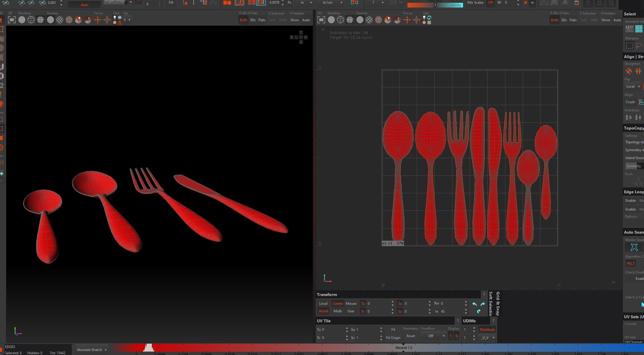Toggle the % display button in UV Tile
Image resolution: width=644 pixels, height=355 pixels.
pos(457,336)
